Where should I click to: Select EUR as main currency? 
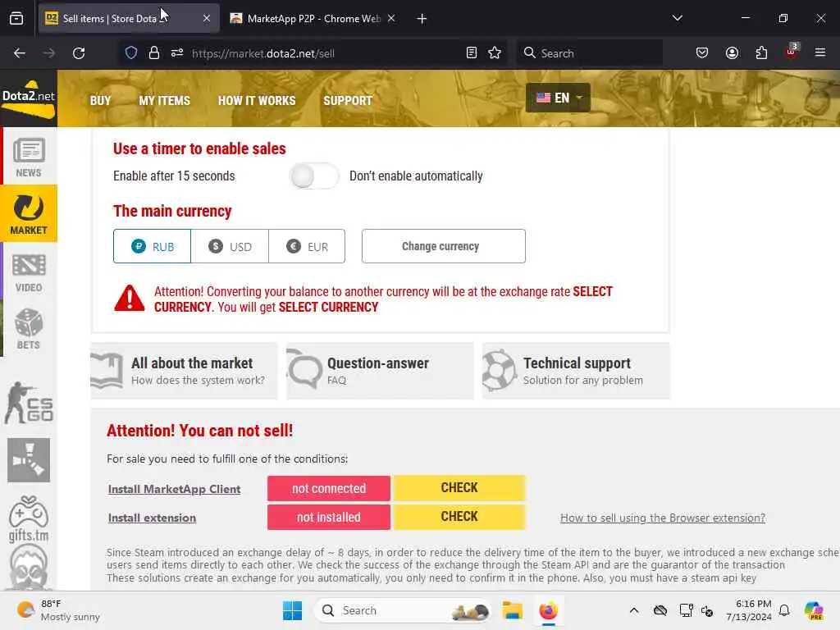click(307, 246)
